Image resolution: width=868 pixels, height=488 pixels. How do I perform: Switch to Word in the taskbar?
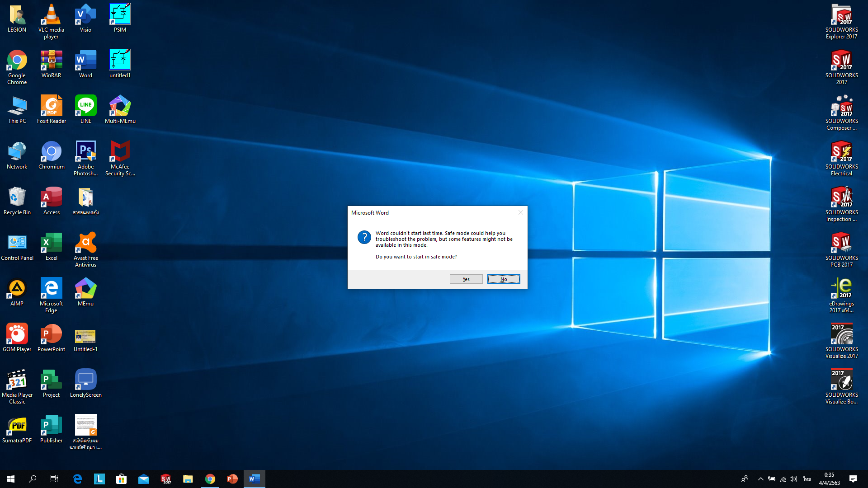(255, 479)
